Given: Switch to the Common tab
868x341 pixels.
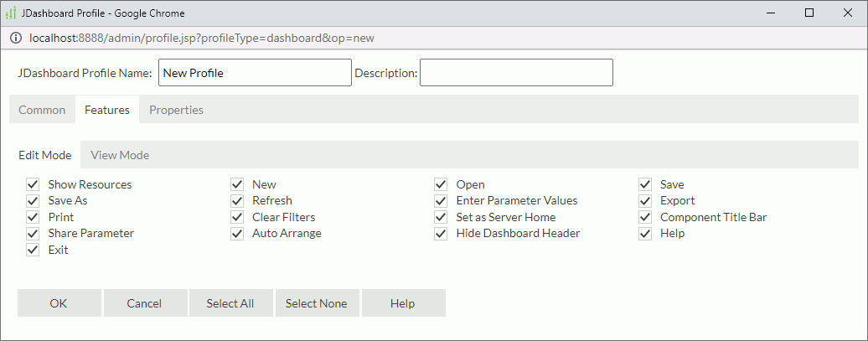Looking at the screenshot, I should click(x=42, y=110).
